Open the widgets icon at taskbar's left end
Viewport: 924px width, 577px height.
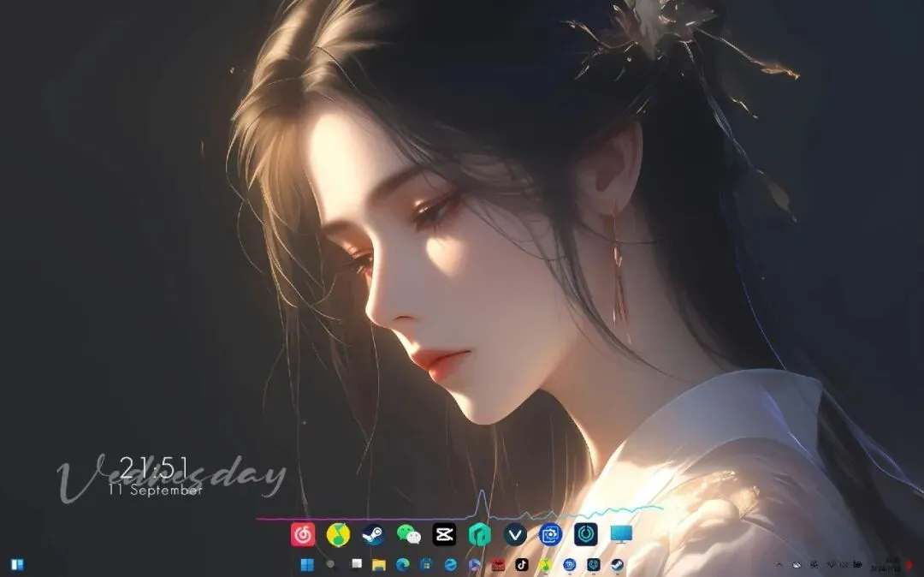(17, 565)
